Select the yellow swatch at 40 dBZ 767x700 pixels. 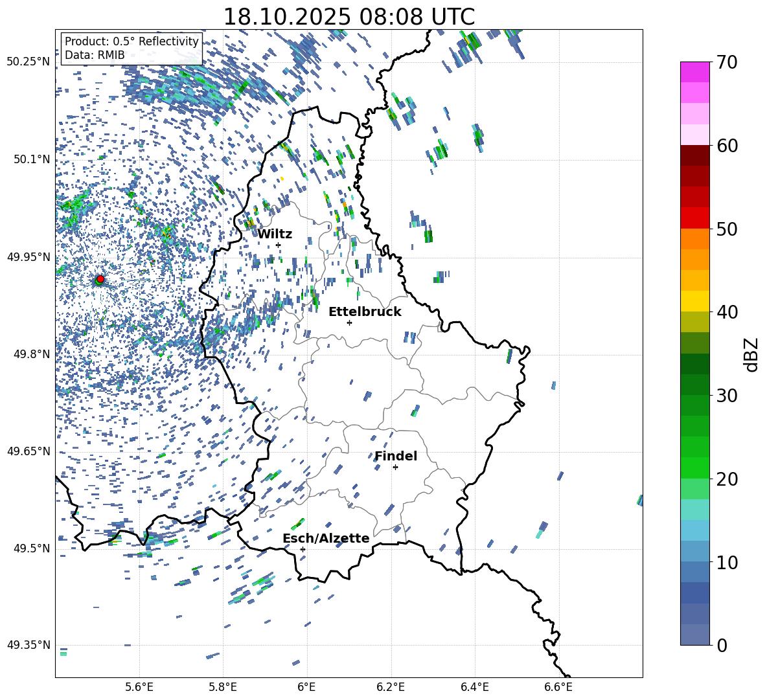point(695,301)
